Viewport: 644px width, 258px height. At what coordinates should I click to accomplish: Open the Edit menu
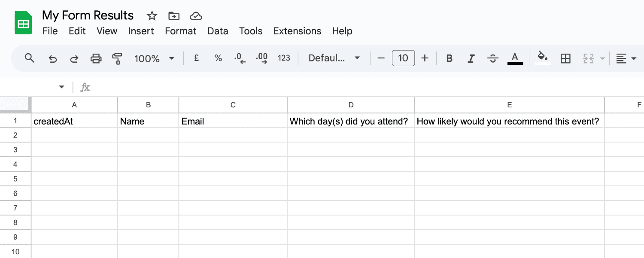[77, 31]
